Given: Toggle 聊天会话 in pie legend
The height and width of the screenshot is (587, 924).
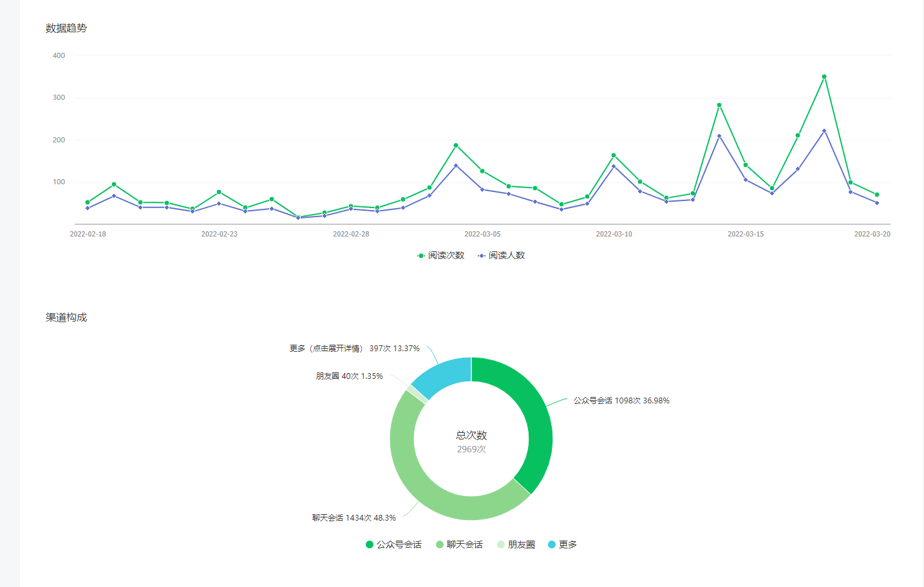Looking at the screenshot, I should pyautogui.click(x=460, y=544).
